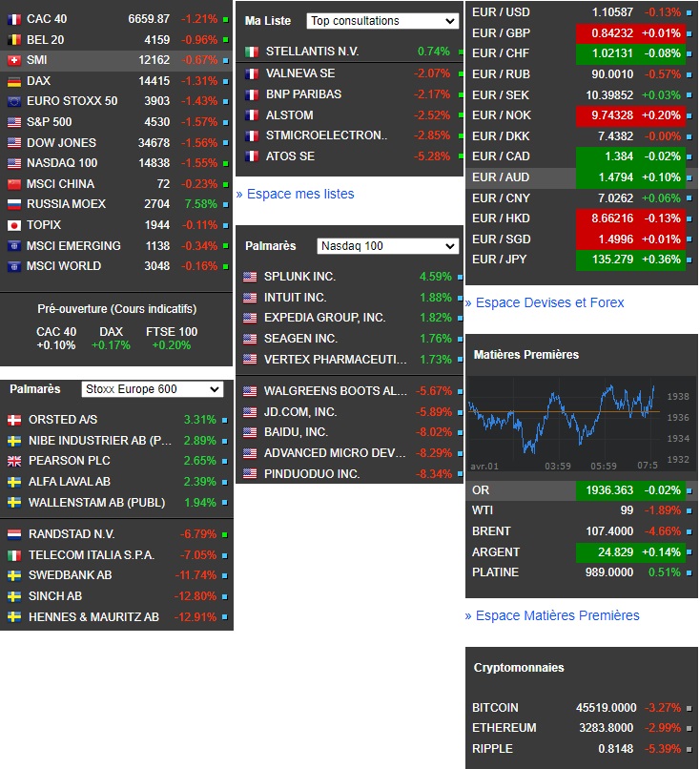Click the US flag beside SPLUNK INC.
Screen dimensions: 700x769
pos(250,277)
